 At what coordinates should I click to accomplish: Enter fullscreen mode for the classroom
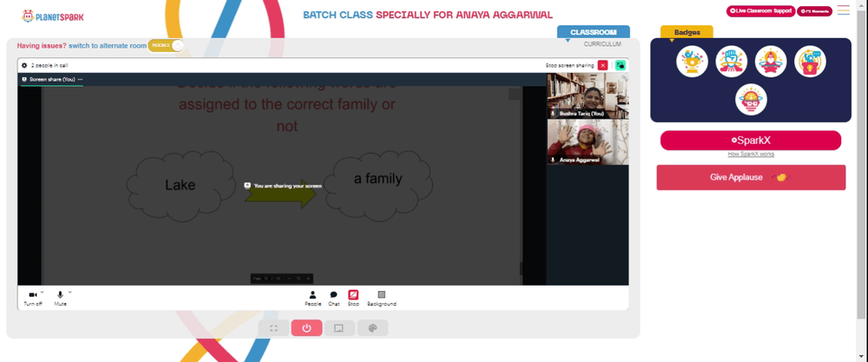(x=273, y=328)
